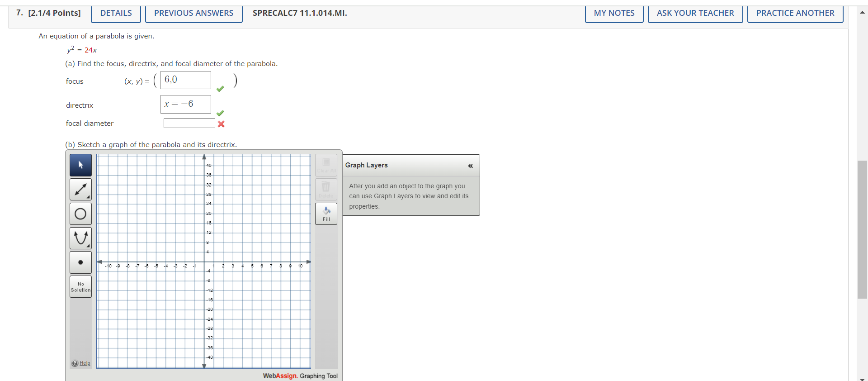Screen dimensions: 868x381
Task: Click the Clear All graph icon
Action: 326,165
